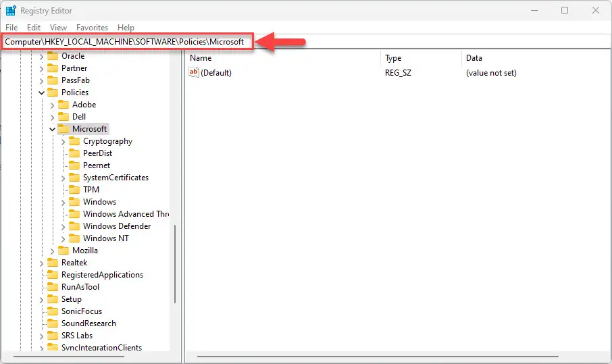Viewport: 612px width, 364px height.
Task: Expand the Dell key
Action: click(52, 117)
